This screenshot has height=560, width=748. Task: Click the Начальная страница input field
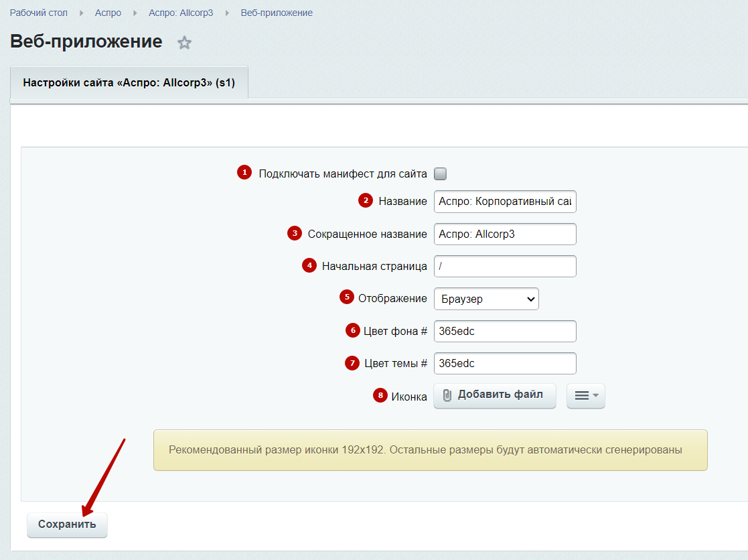point(505,266)
